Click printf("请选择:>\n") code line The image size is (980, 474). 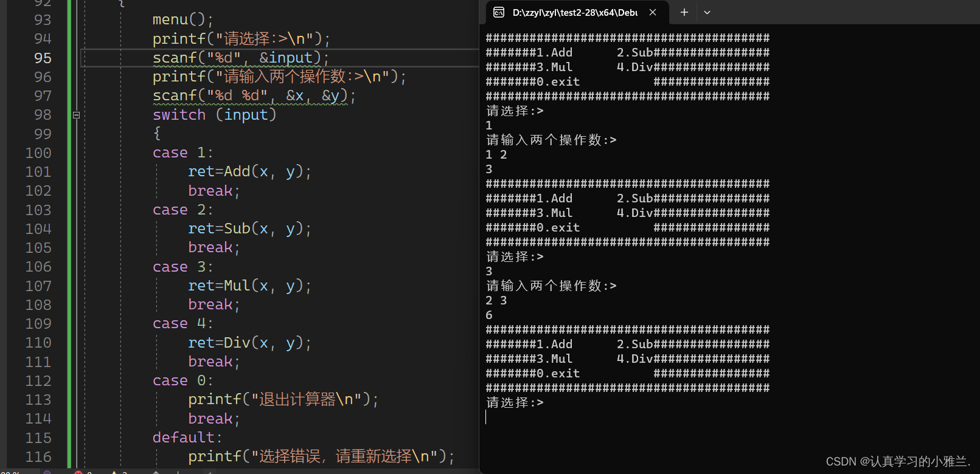[x=242, y=39]
